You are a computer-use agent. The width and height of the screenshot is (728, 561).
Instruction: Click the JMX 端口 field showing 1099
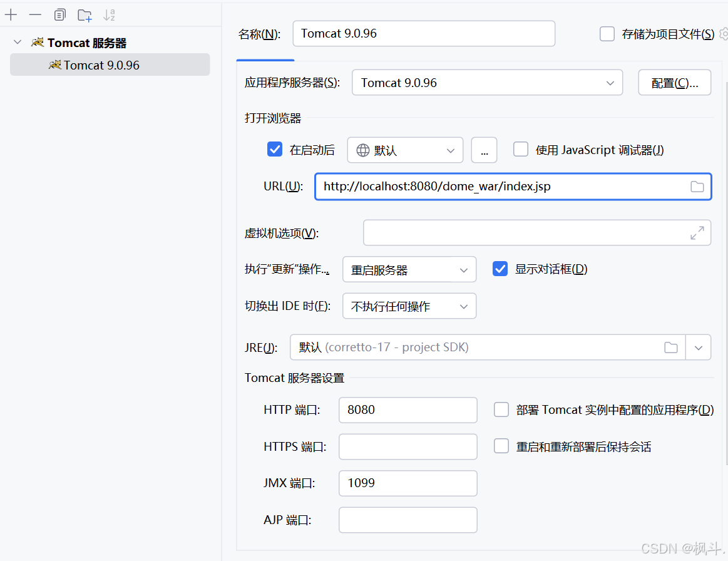[x=408, y=483]
